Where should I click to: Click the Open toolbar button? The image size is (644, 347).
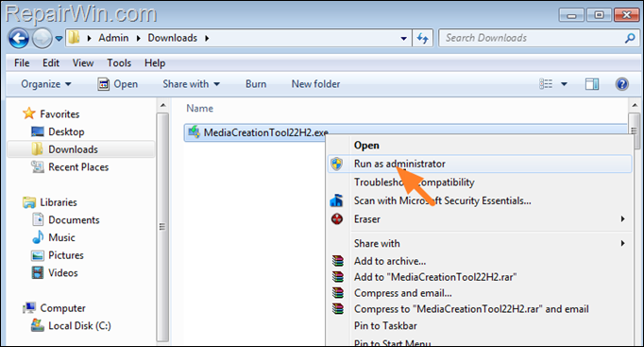[118, 84]
